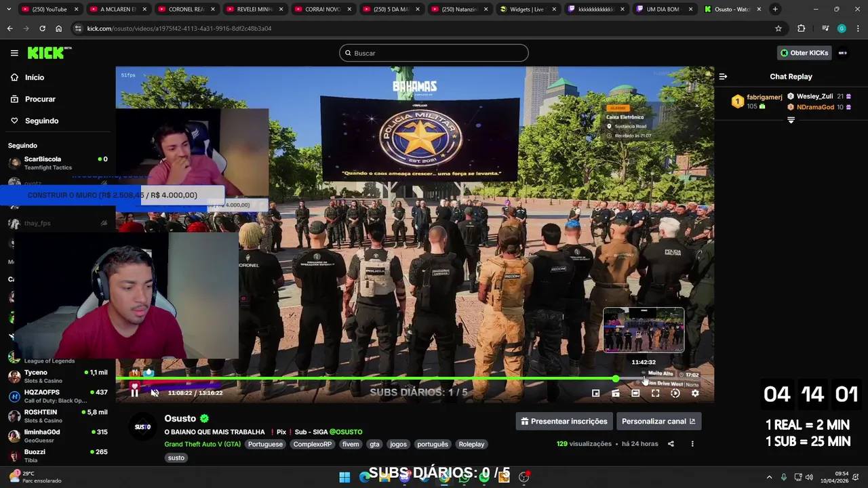This screenshot has height=488, width=868.
Task: Open HQZAOFPS channel in sidebar
Action: 58,396
